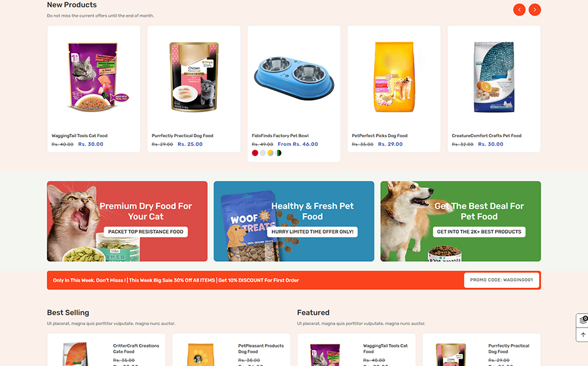This screenshot has width=588, height=366.
Task: Open the compare layers icon on sidebar
Action: (583, 320)
